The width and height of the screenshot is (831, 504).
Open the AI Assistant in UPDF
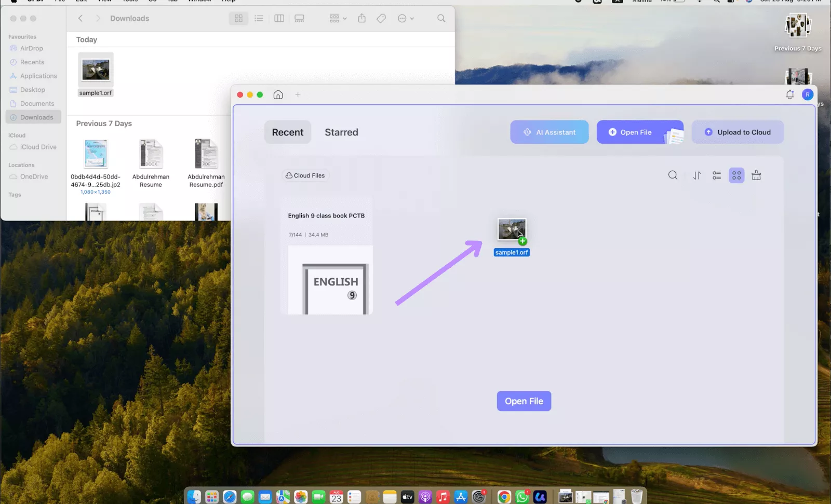pos(549,132)
